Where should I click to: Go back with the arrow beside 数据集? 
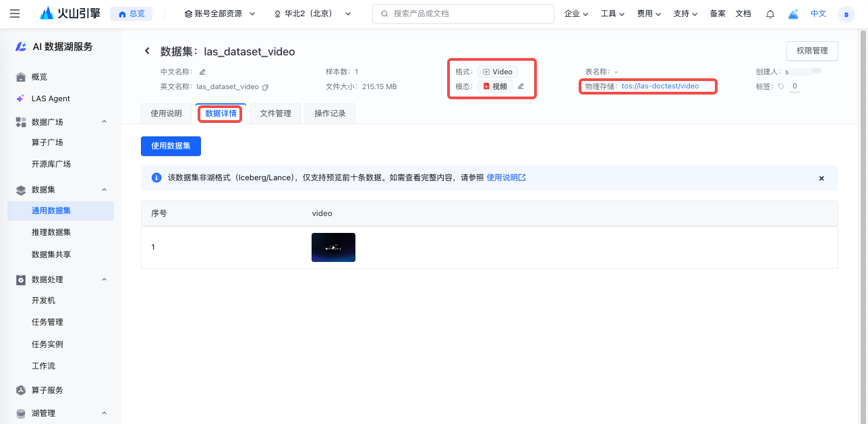point(147,51)
